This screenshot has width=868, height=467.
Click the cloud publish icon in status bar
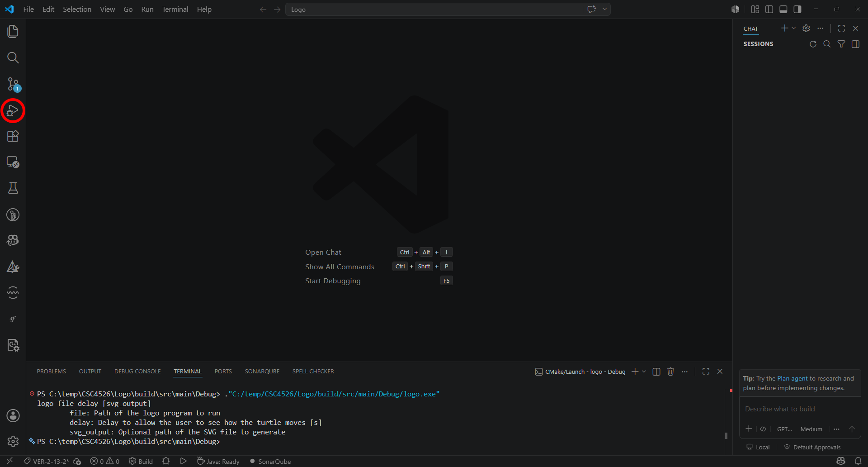pyautogui.click(x=77, y=462)
